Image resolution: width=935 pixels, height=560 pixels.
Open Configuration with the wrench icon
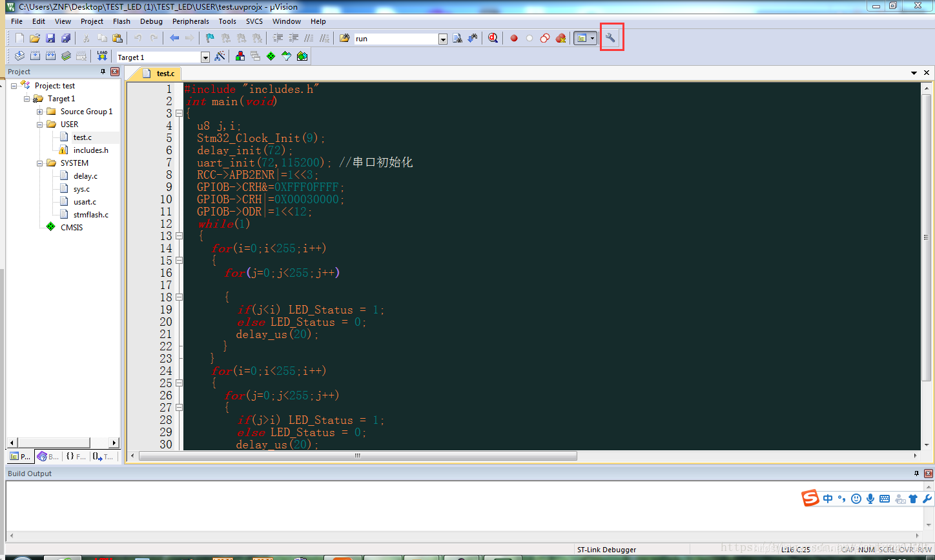click(x=611, y=38)
